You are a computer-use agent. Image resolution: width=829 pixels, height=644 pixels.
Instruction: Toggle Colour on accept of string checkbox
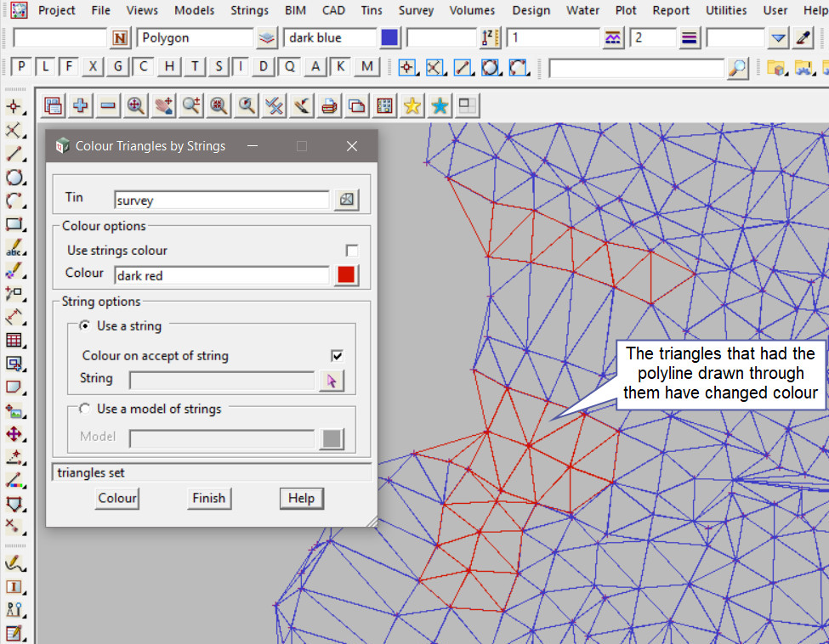[x=338, y=356]
